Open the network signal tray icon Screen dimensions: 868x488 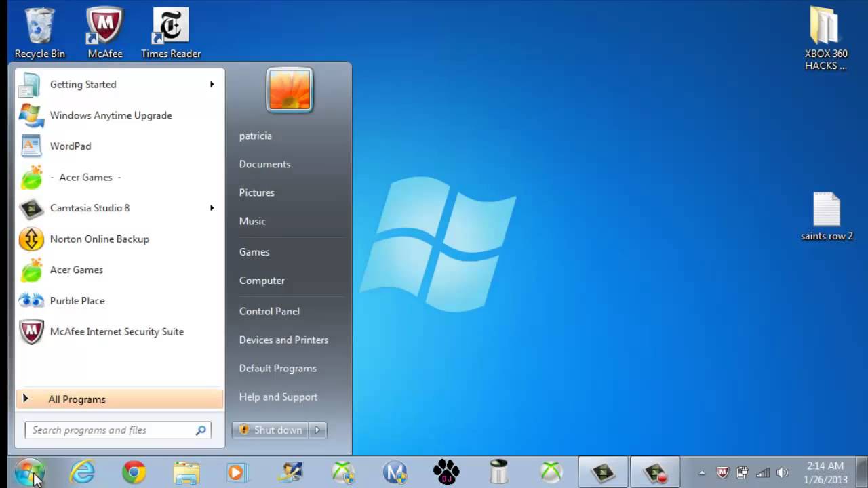763,472
